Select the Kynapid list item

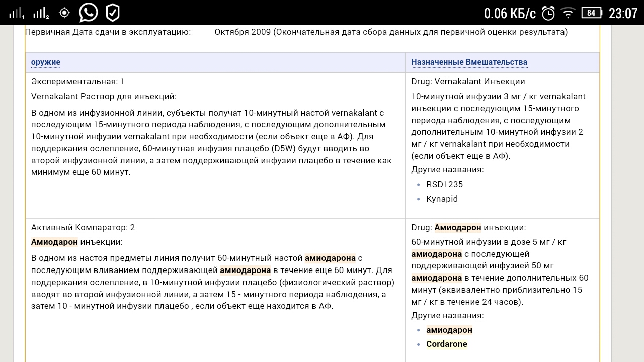(x=442, y=199)
